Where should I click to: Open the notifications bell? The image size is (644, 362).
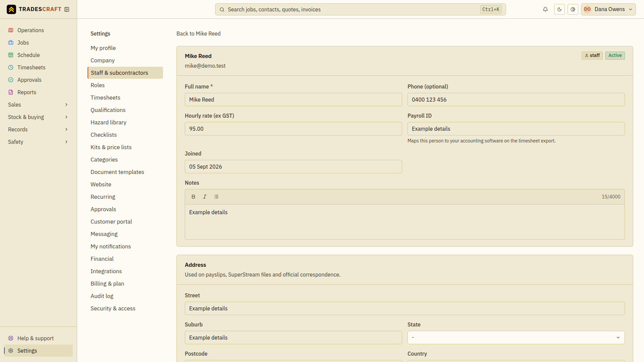(x=545, y=9)
